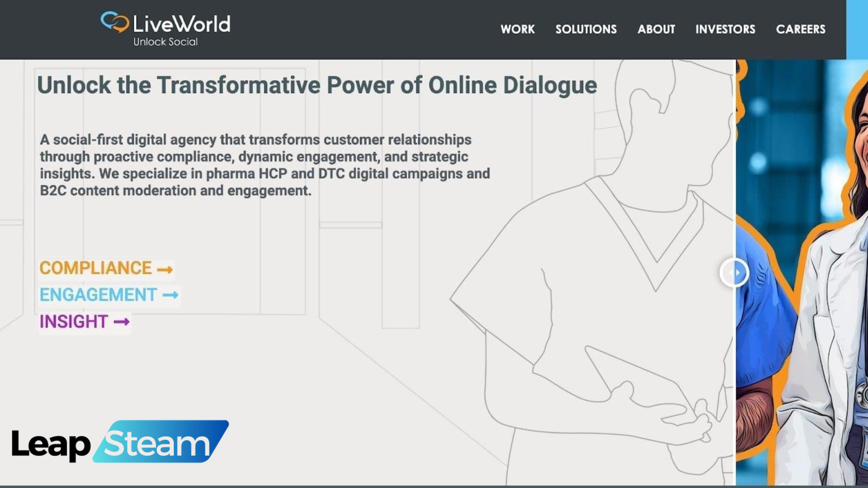The height and width of the screenshot is (488, 868).
Task: Open the WORK menu item
Action: pyautogui.click(x=517, y=29)
